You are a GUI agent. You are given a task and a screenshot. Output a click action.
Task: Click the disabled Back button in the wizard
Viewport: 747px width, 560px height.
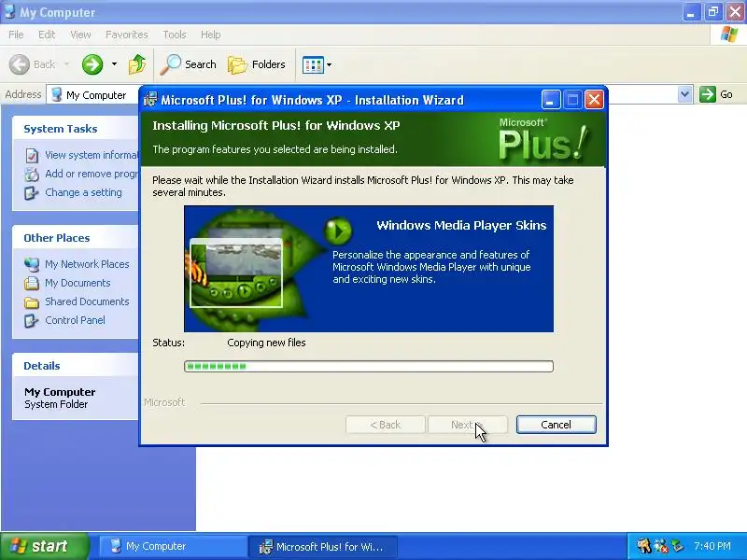(385, 425)
